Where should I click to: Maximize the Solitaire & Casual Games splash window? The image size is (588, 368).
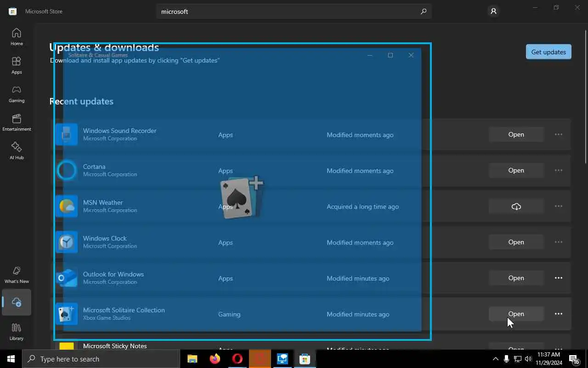(390, 55)
